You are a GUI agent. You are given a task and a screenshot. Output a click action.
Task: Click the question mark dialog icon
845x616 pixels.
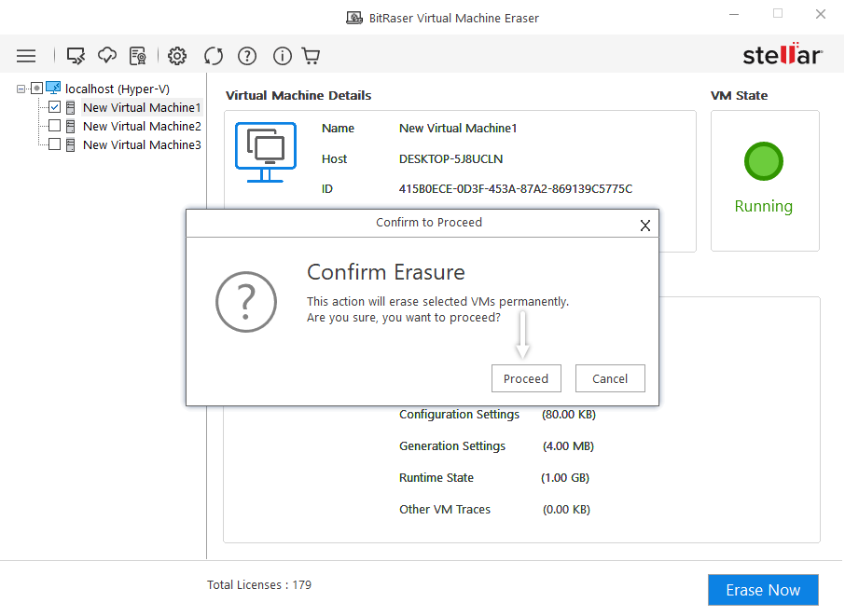(x=246, y=302)
